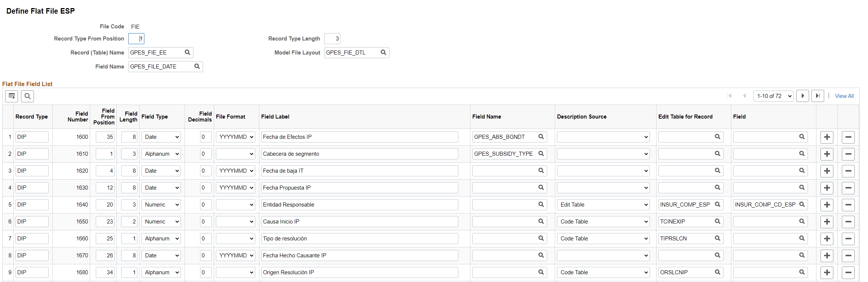Click Record Type input in row 1
Image resolution: width=868 pixels, height=282 pixels.
click(32, 137)
